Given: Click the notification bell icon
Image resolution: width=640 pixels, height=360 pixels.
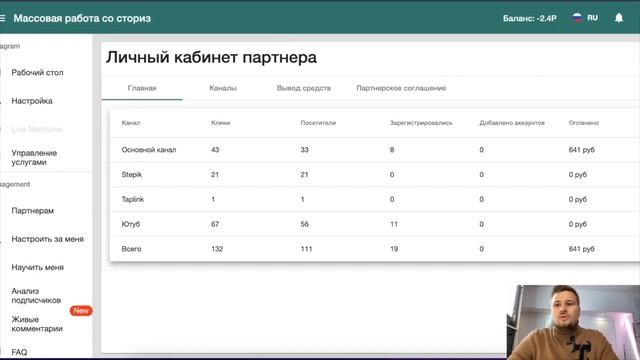Looking at the screenshot, I should click(619, 18).
